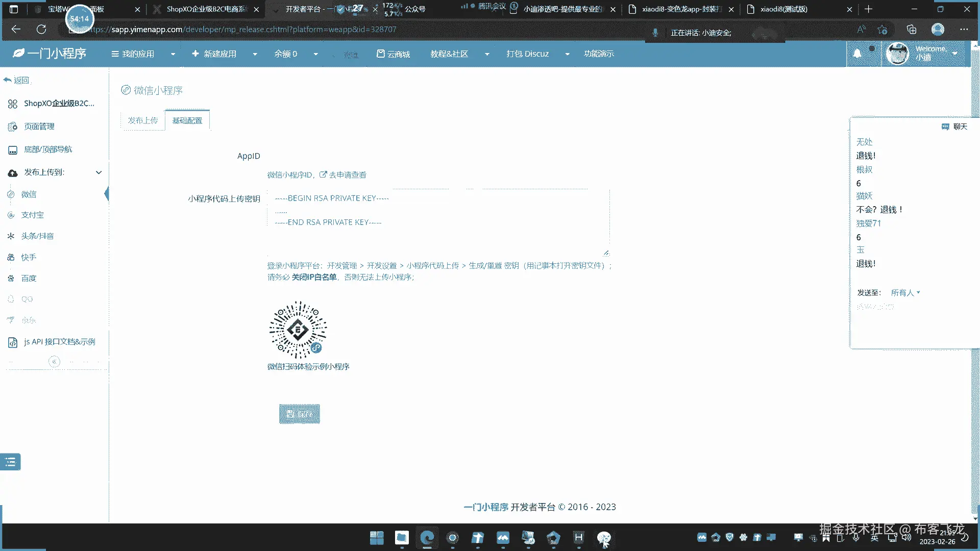Click the floating list icon at left edge
The image size is (980, 551).
10,462
